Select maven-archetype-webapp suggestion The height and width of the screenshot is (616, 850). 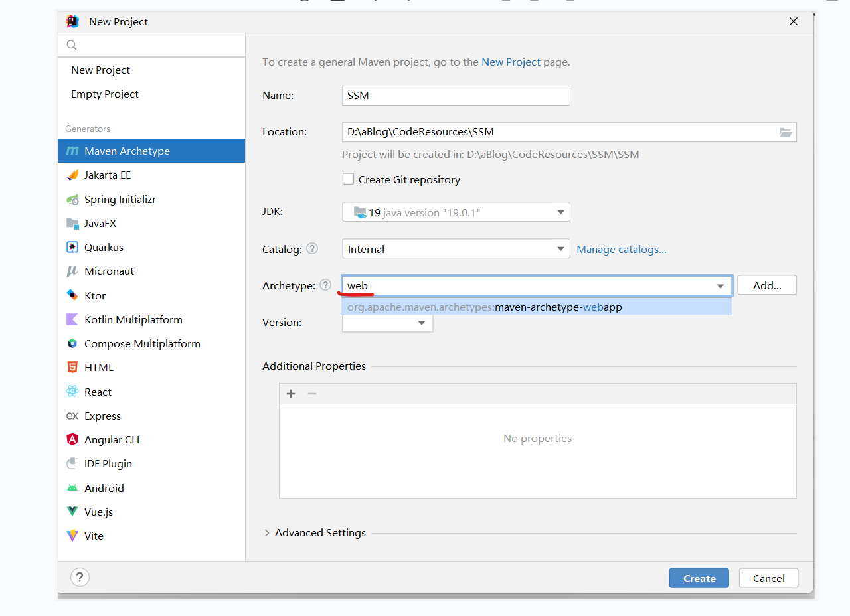537,307
